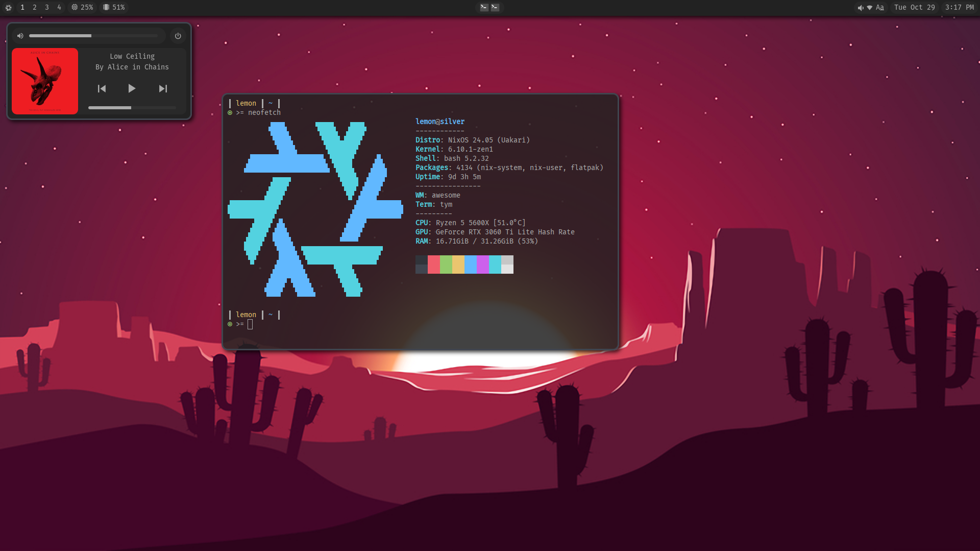Skip to the previous track
The image size is (980, 551).
click(x=102, y=89)
